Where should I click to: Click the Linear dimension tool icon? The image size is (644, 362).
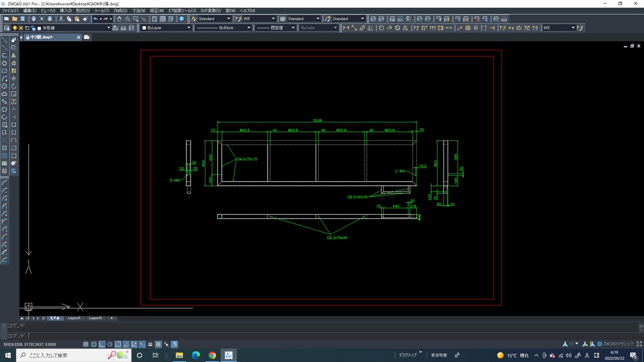pyautogui.click(x=346, y=28)
